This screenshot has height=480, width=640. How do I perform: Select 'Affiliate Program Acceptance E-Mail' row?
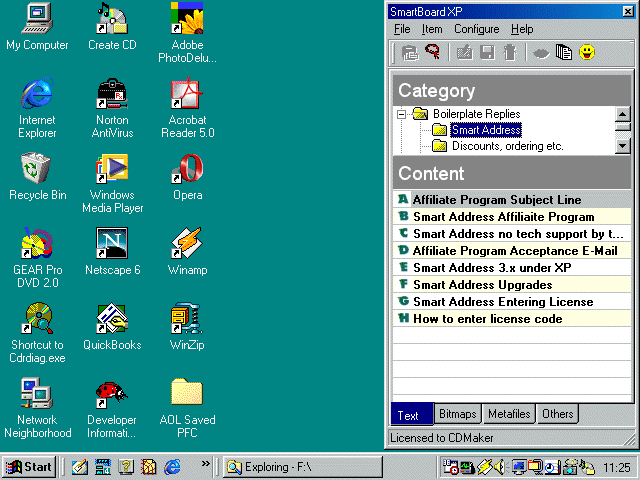pyautogui.click(x=512, y=251)
